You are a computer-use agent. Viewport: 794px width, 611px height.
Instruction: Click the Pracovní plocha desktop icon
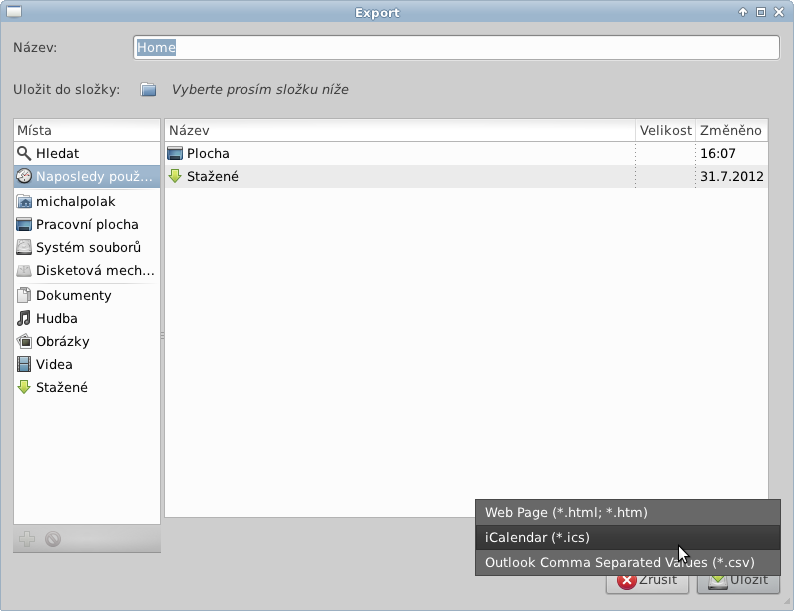point(25,225)
